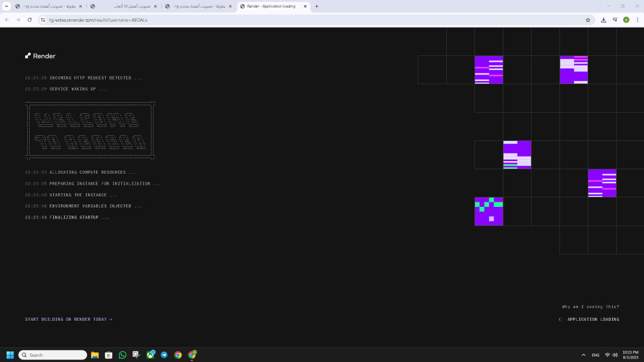This screenshot has height=362, width=644.
Task: Open Chrome media controls icon
Action: (615, 20)
